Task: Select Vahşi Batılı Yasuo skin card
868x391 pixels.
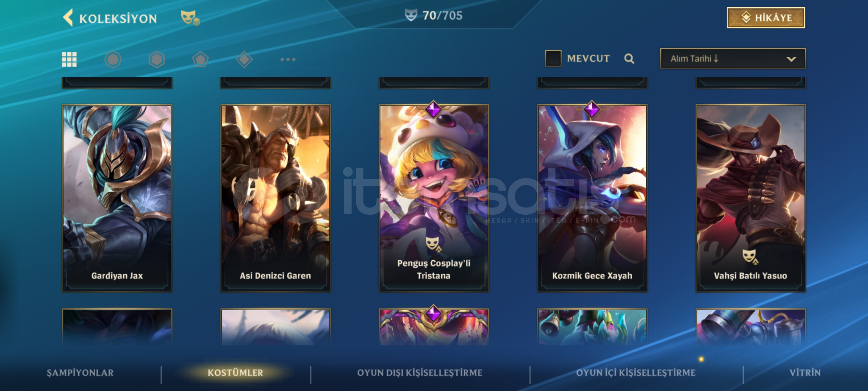Action: pos(751,198)
